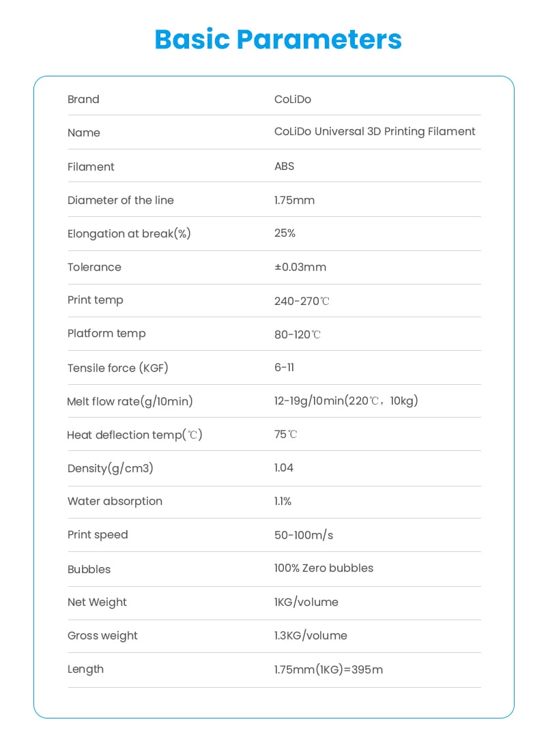Click the CoLiDo Universal 3D Printing Filament text
Viewport: 546px width, 756px height.
(x=375, y=132)
